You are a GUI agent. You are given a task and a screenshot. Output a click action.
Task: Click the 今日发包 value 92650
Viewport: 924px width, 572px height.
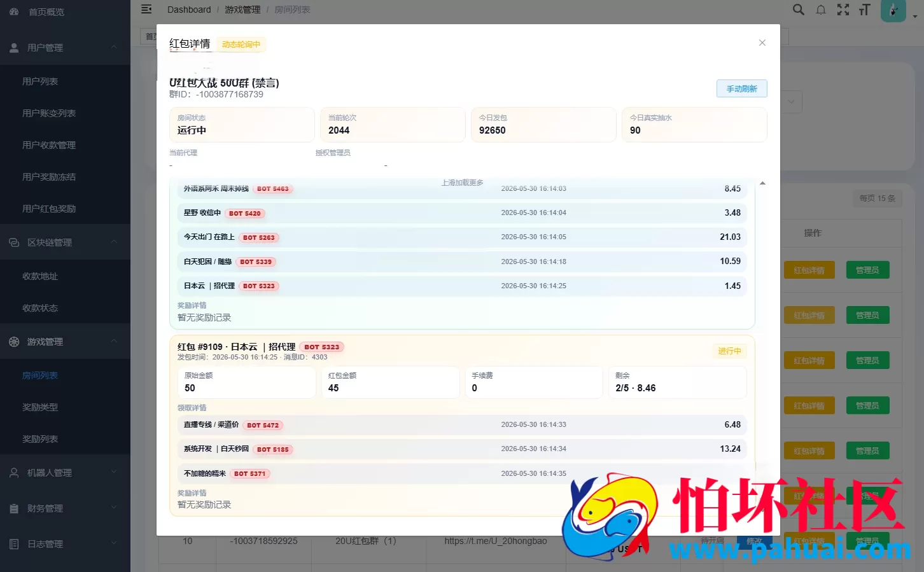tap(493, 130)
